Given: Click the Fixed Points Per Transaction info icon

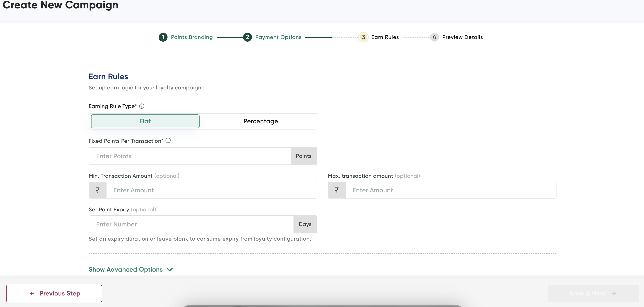Looking at the screenshot, I should pyautogui.click(x=168, y=141).
